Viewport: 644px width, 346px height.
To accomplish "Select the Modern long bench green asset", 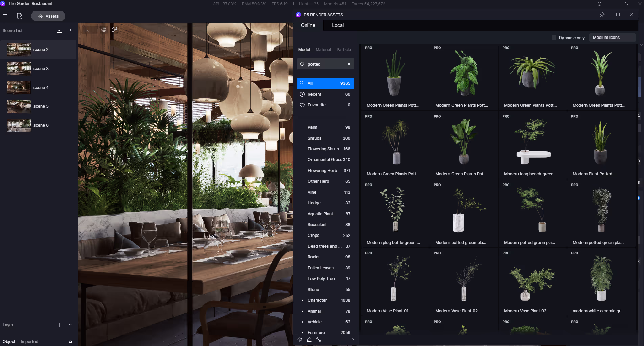I will click(532, 145).
